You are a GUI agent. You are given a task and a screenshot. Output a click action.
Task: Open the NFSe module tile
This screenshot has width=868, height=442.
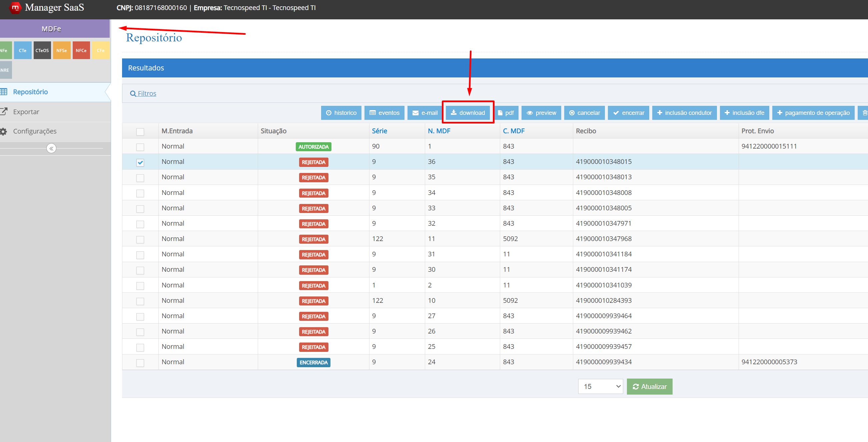[x=62, y=50]
